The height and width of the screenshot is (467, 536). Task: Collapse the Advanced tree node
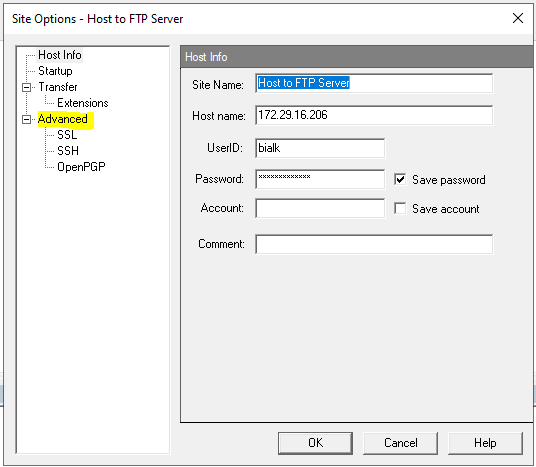pyautogui.click(x=26, y=119)
